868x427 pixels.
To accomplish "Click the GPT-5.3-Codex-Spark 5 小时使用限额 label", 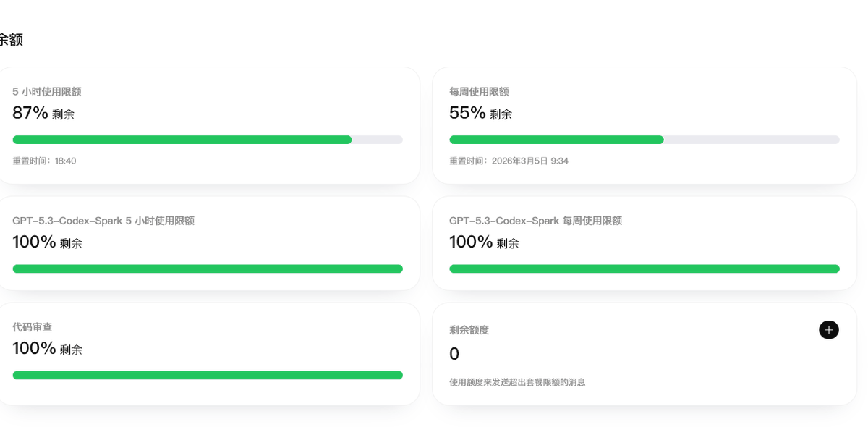I will [103, 221].
